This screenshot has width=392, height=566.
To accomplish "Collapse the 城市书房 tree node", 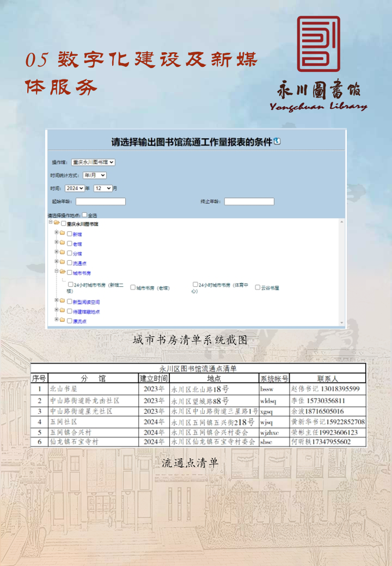I will point(56,270).
